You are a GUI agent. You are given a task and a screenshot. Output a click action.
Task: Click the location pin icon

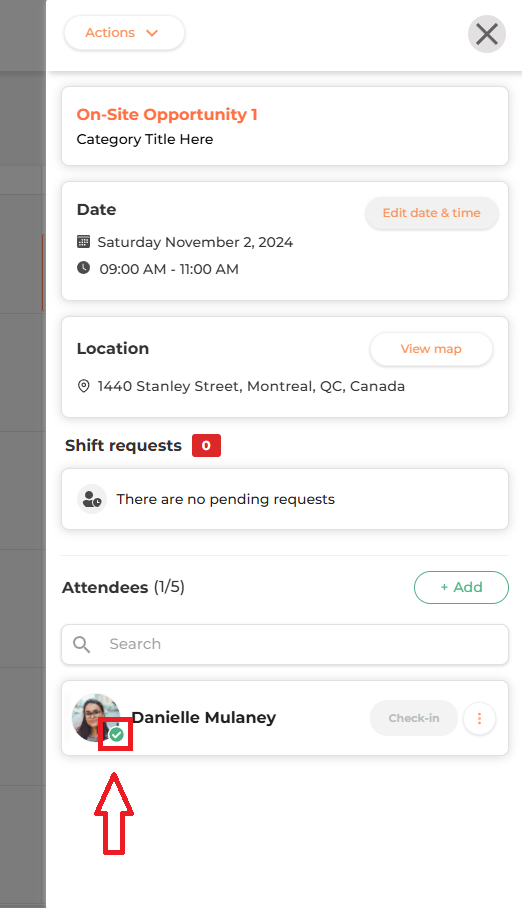tap(83, 386)
